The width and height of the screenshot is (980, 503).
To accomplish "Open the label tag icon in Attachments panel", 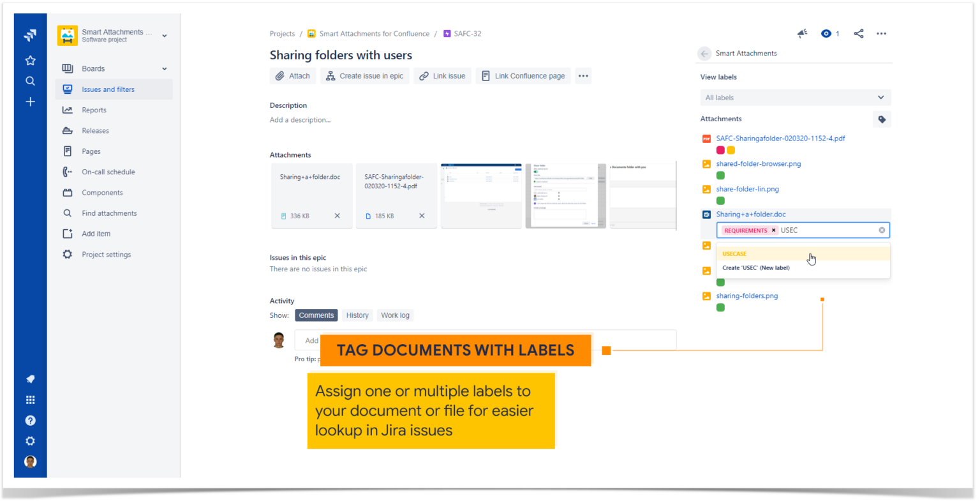I will point(882,119).
